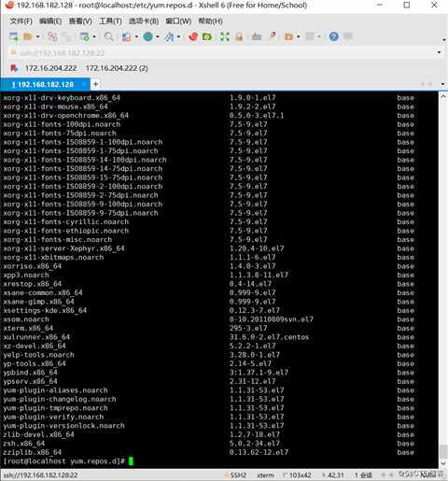Click the xulrunner.x86_64 package name

coord(36,337)
